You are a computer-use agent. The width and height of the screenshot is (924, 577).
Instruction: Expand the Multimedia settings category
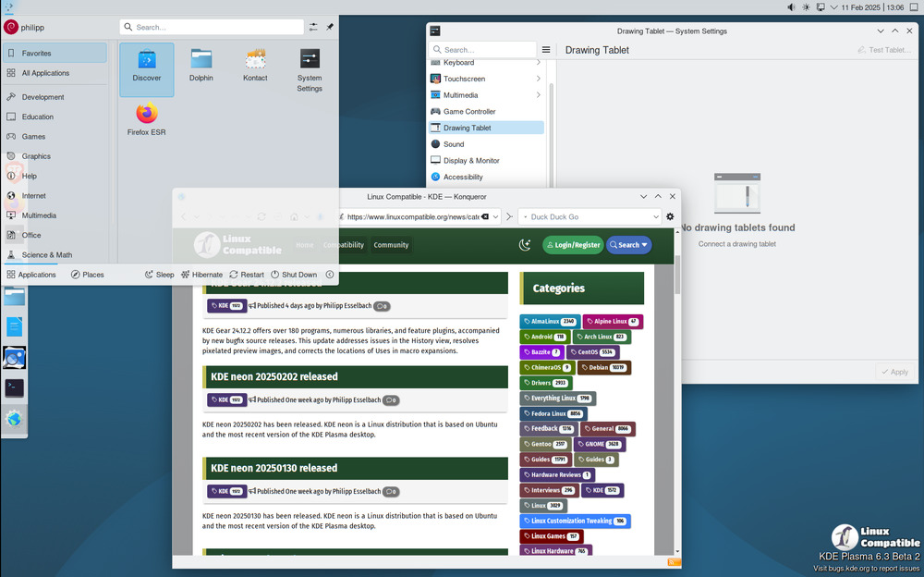[538, 95]
